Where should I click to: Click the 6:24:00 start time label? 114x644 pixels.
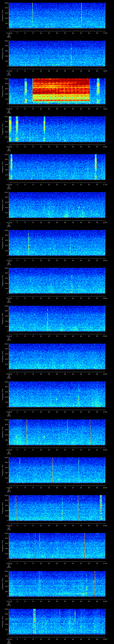9,336
